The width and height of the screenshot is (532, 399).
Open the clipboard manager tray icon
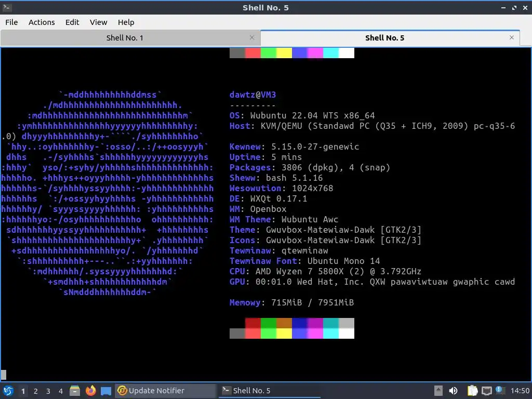[472, 391]
